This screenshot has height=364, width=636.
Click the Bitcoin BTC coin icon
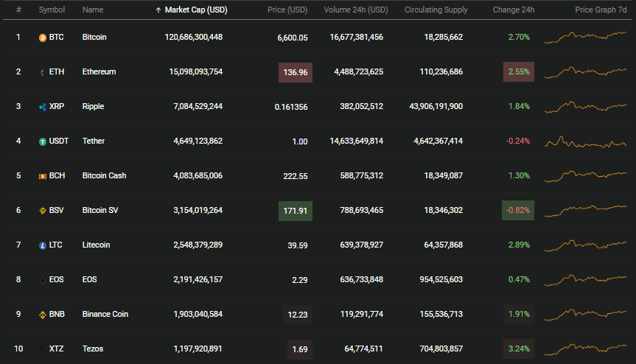[x=43, y=38]
